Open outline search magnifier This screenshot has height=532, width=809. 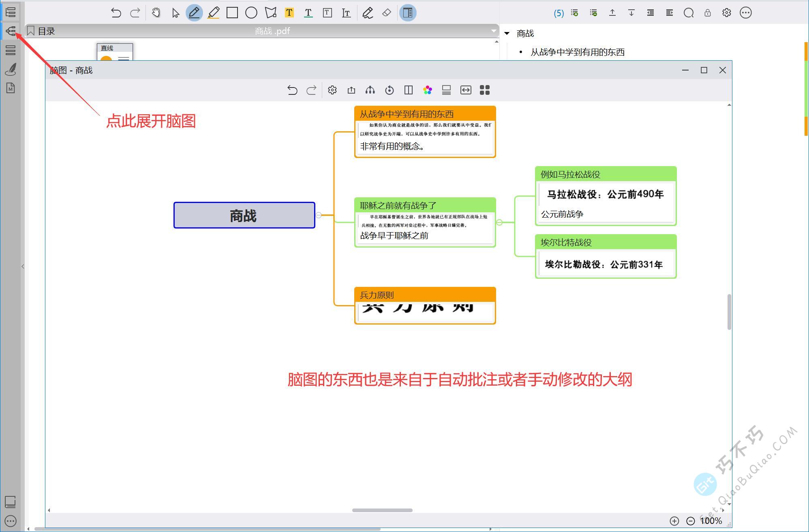[x=689, y=13]
